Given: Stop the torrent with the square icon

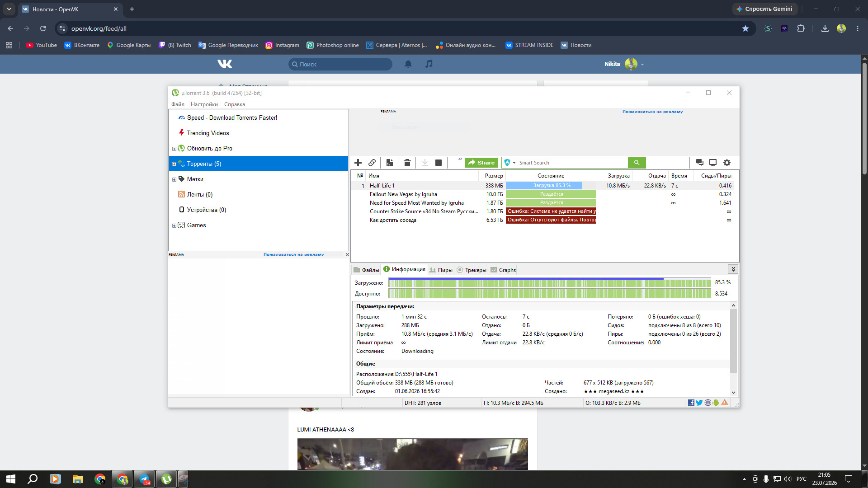Looking at the screenshot, I should (438, 163).
